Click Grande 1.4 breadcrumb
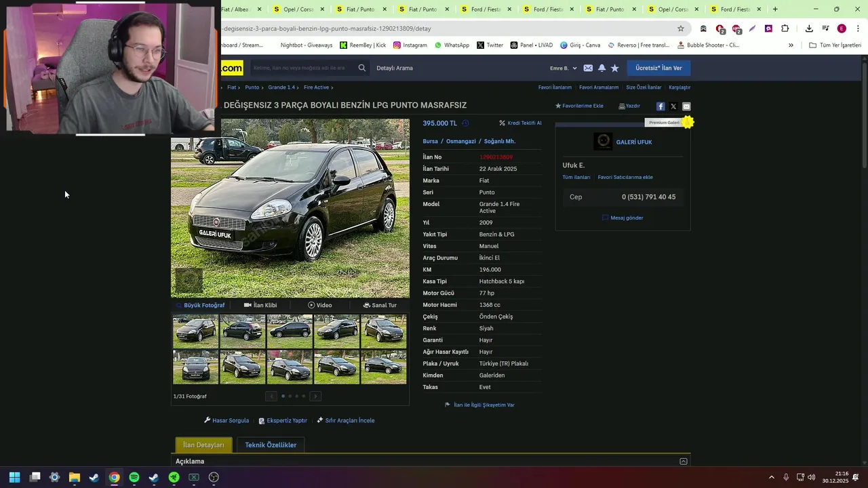 (x=281, y=87)
